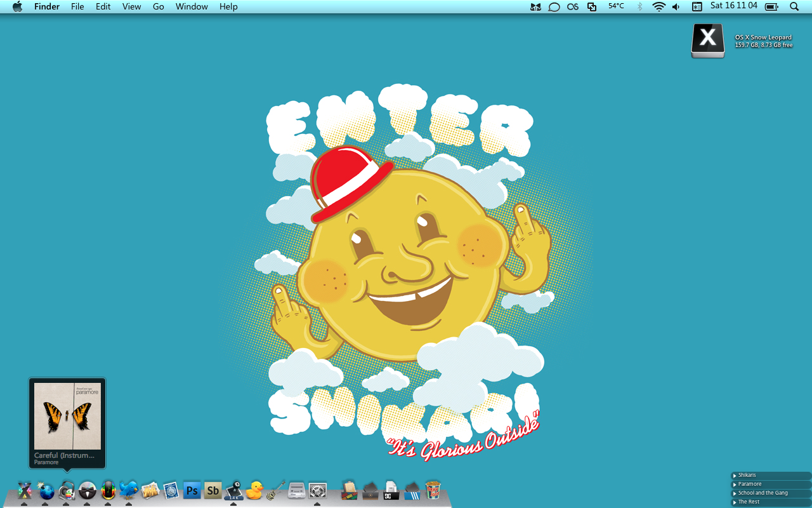Image resolution: width=812 pixels, height=508 pixels.
Task: Open the Window menu
Action: coord(192,6)
